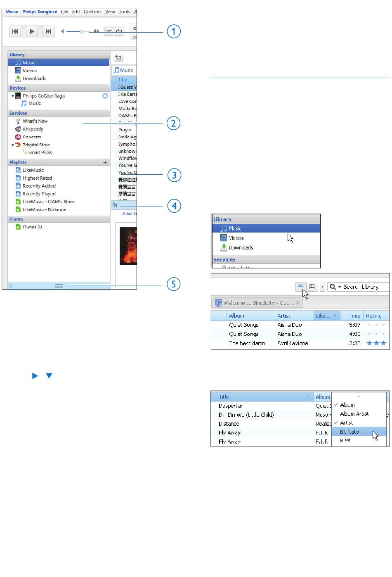Click the Rhapsody service icon
392x577 pixels.
tap(18, 129)
